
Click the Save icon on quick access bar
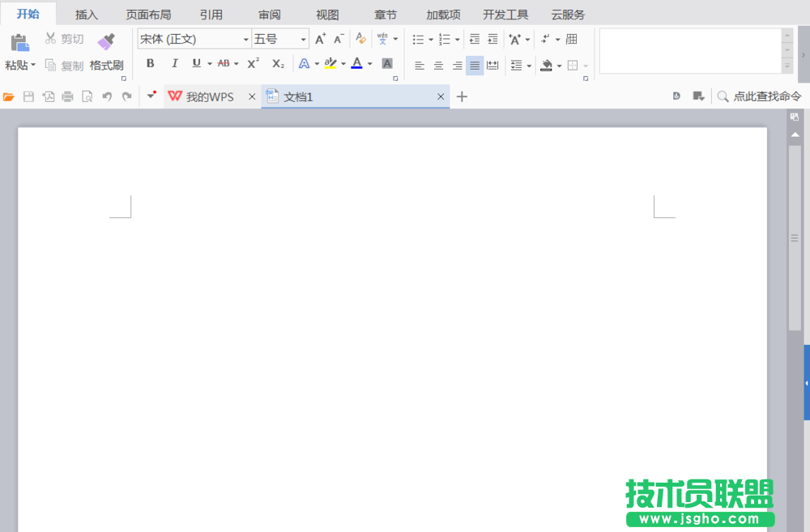[x=29, y=96]
